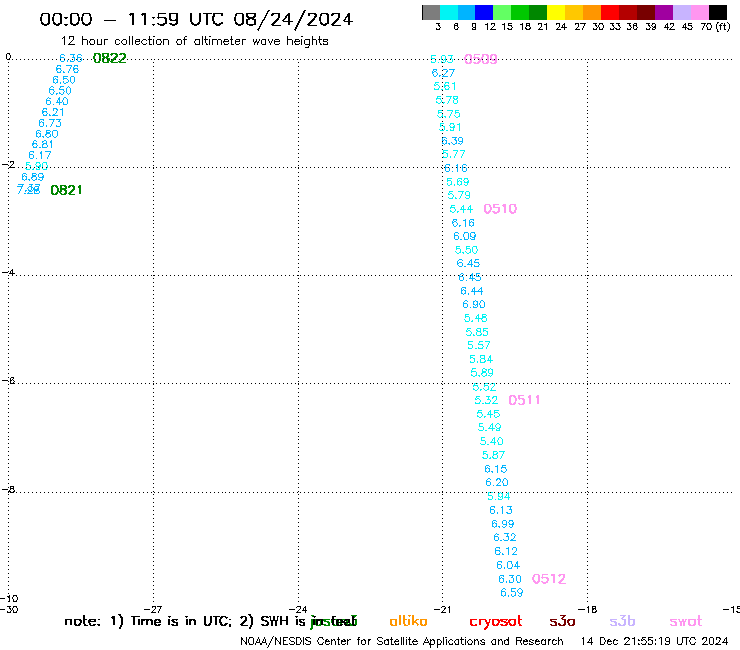This screenshot has width=740, height=650.
Task: Click the wave height value 6.30
Action: coord(510,579)
